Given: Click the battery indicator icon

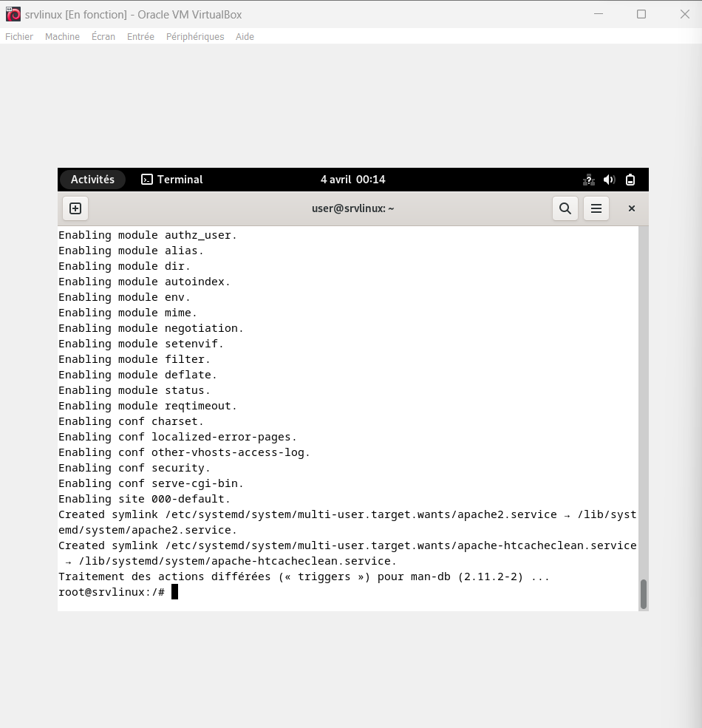Looking at the screenshot, I should [x=630, y=180].
